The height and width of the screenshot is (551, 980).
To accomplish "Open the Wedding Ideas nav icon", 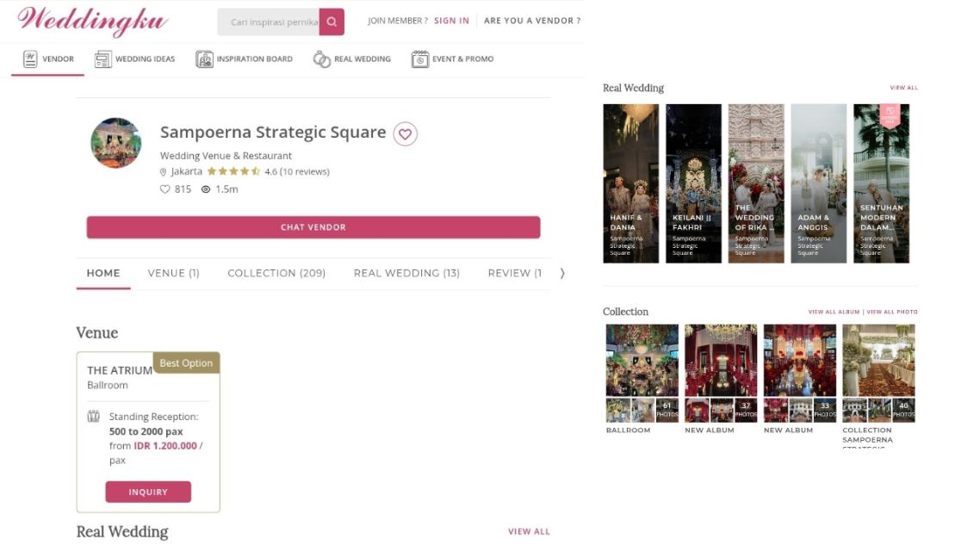I will 103,59.
